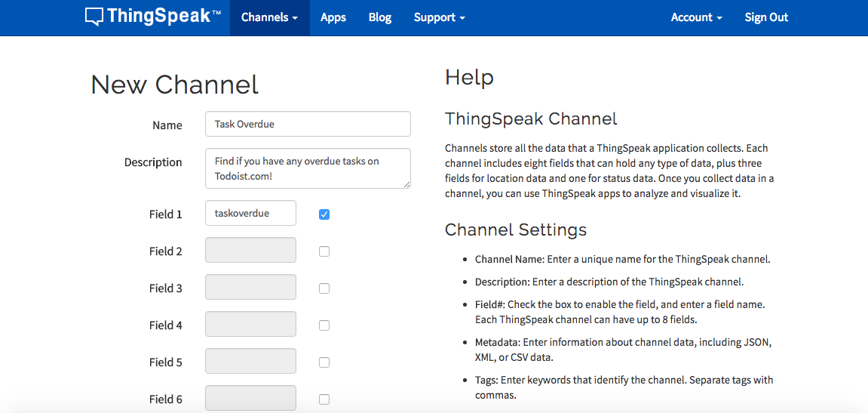Click the disabled Field 2 input box
868x413 pixels.
[x=250, y=251]
